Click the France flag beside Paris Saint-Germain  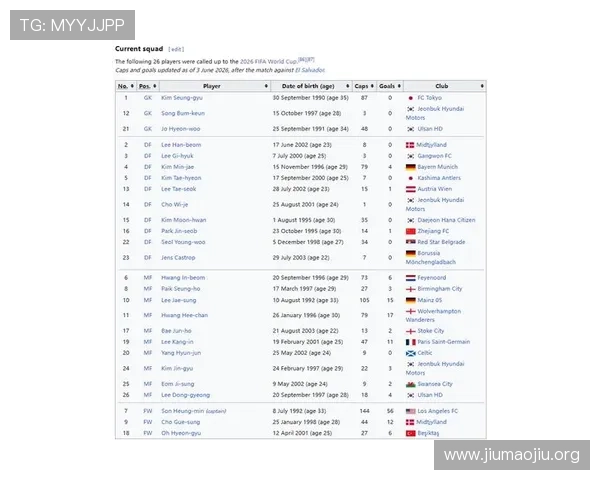[x=411, y=342]
